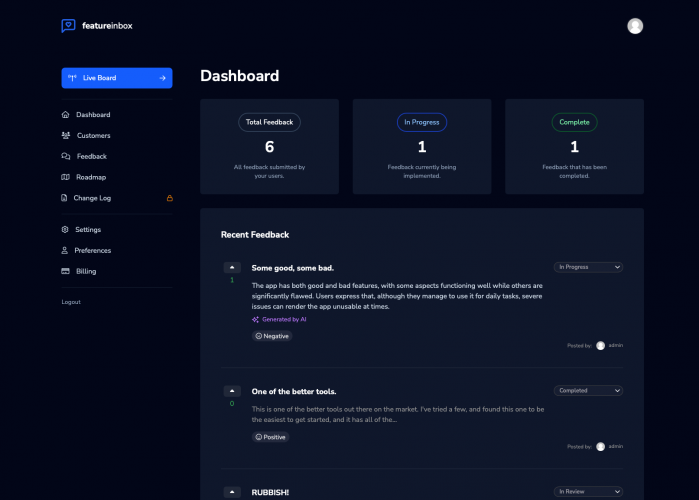Click the In Progress pill badge
The image size is (699, 500).
click(422, 122)
